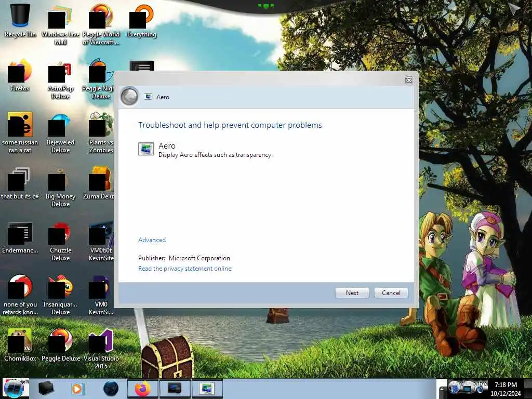The height and width of the screenshot is (399, 532).
Task: Select Plants vs Zombies desktop icon
Action: [x=101, y=132]
